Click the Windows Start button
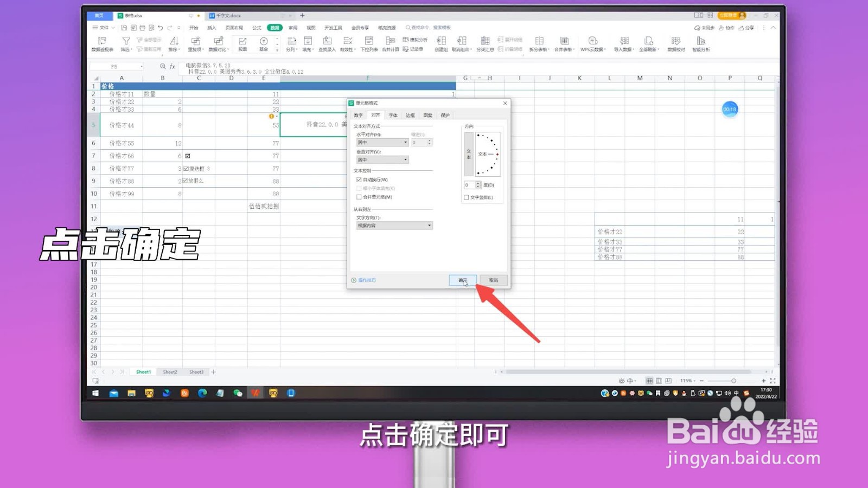 pyautogui.click(x=95, y=393)
